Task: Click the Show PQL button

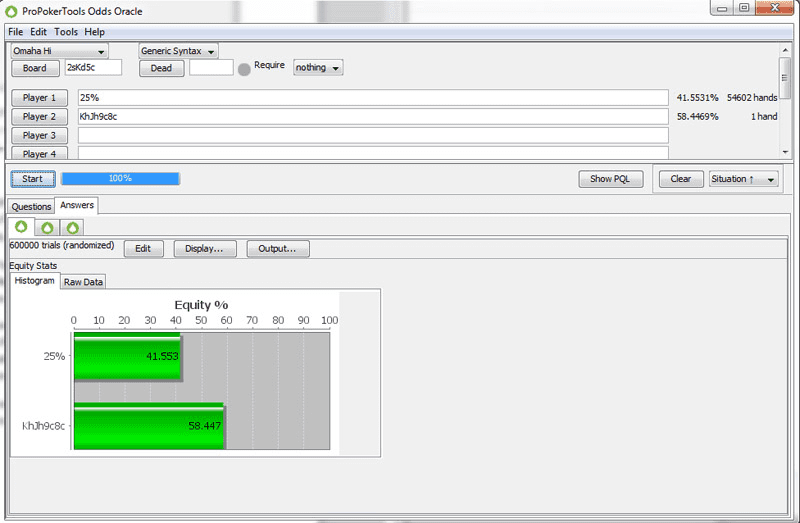Action: pyautogui.click(x=610, y=179)
